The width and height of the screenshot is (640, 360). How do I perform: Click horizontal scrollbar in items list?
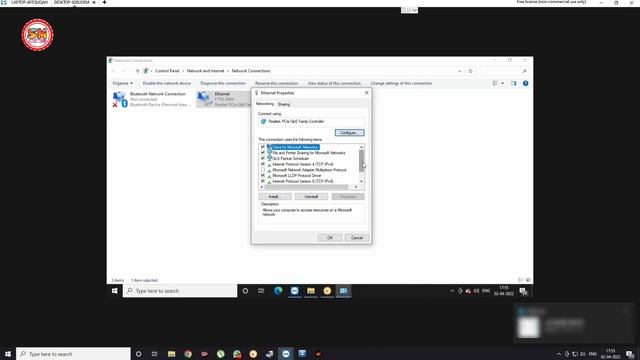(x=307, y=187)
